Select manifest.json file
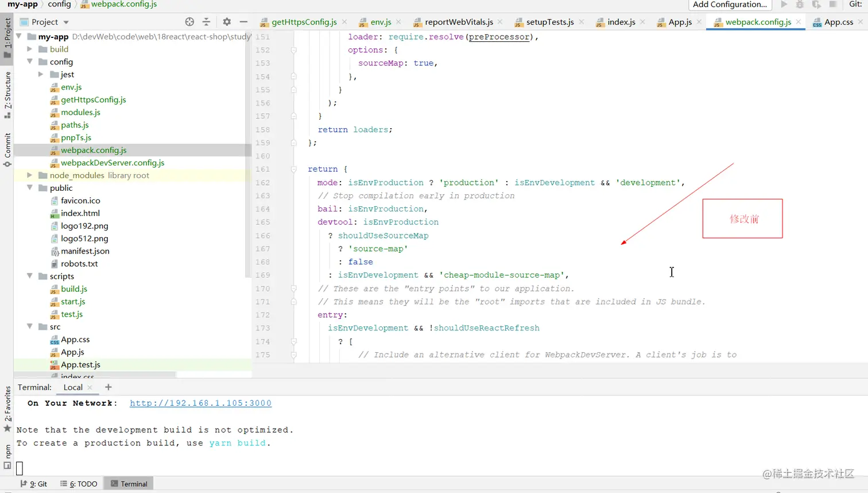This screenshot has height=493, width=868. pyautogui.click(x=85, y=251)
